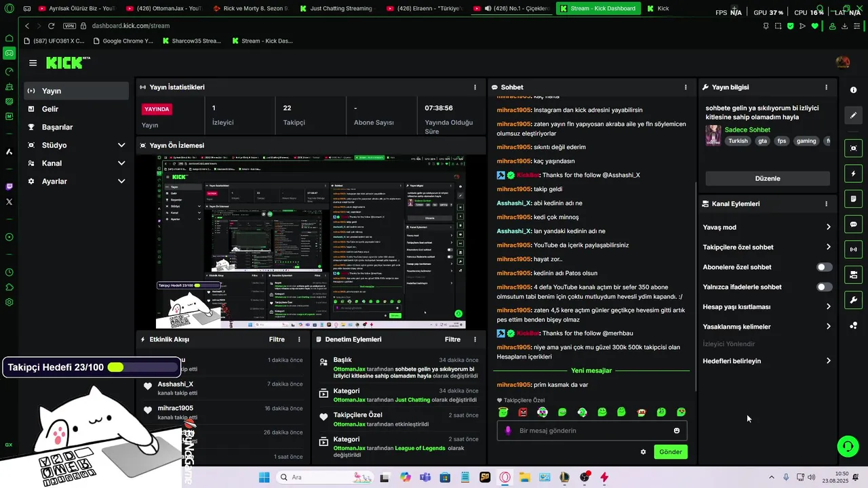Viewport: 868px width, 488px height.
Task: Toggle the broadcast signal widget icon in right rail
Action: click(x=853, y=249)
